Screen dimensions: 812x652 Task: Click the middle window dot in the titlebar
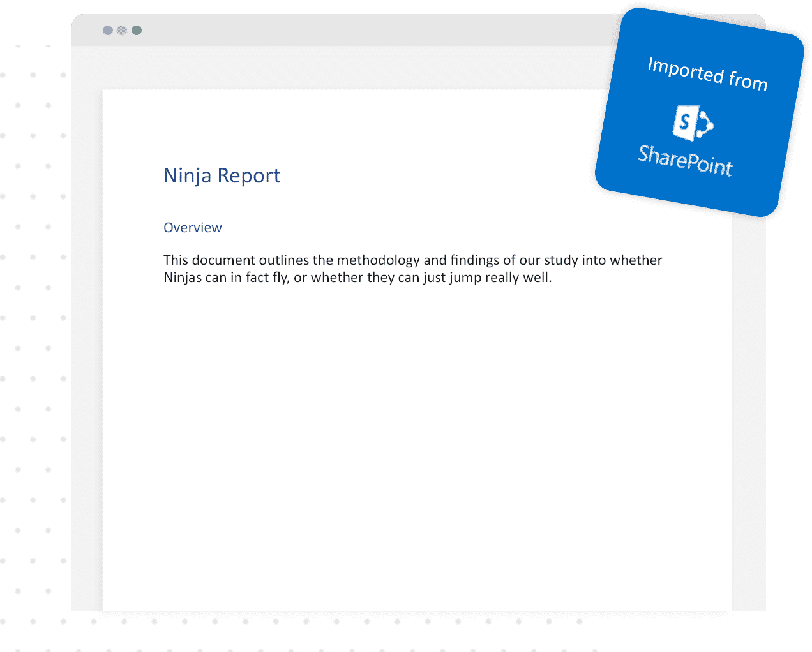pos(121,29)
